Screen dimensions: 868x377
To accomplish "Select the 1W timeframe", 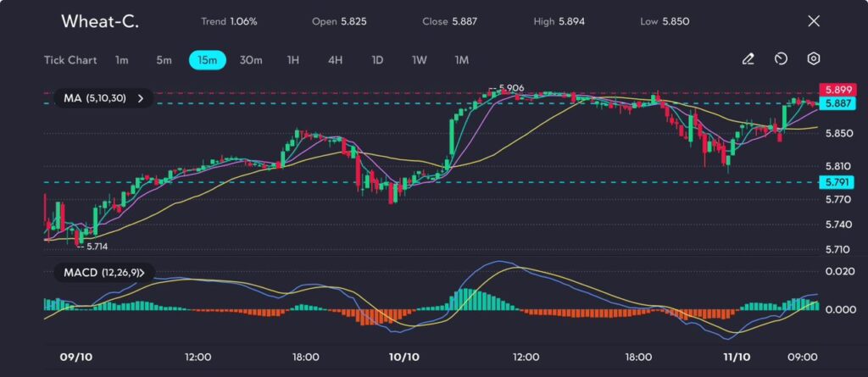I will pos(420,60).
